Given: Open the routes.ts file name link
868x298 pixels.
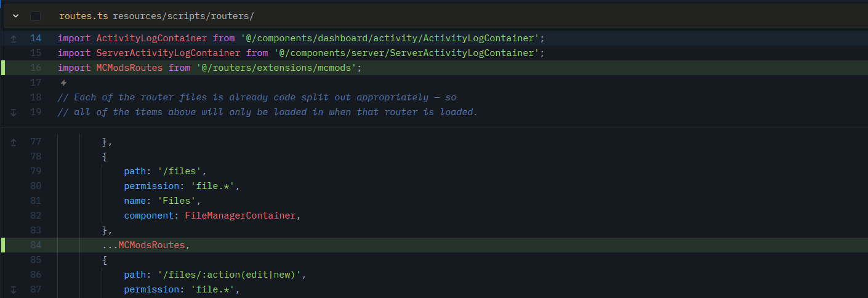Looking at the screenshot, I should 84,16.
